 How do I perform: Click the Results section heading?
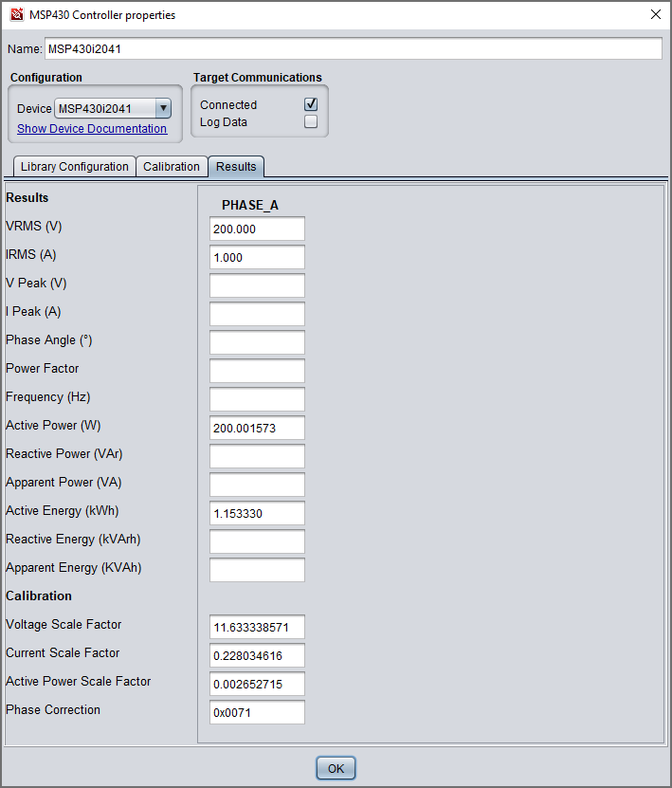coord(27,197)
